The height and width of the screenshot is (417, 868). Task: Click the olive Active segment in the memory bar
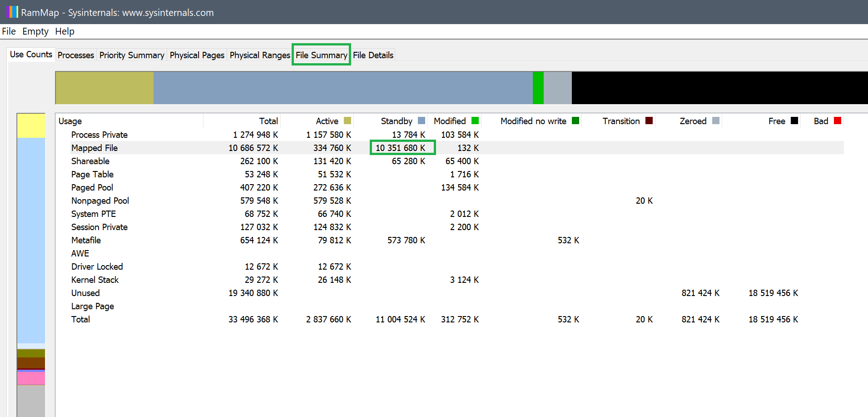pyautogui.click(x=104, y=88)
